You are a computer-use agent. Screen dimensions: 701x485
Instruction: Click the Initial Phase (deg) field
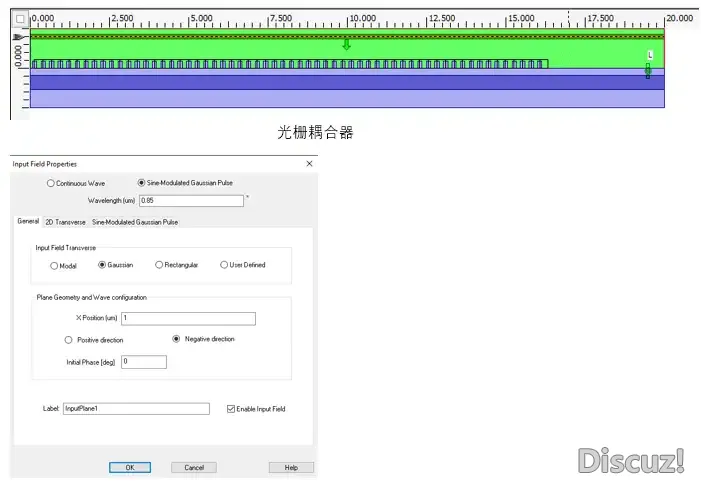coord(144,362)
